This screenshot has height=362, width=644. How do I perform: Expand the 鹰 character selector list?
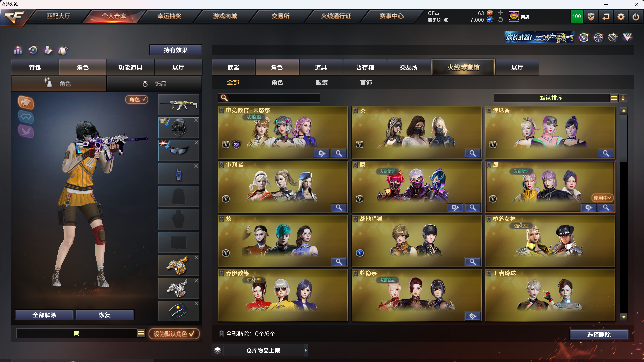tap(141, 333)
